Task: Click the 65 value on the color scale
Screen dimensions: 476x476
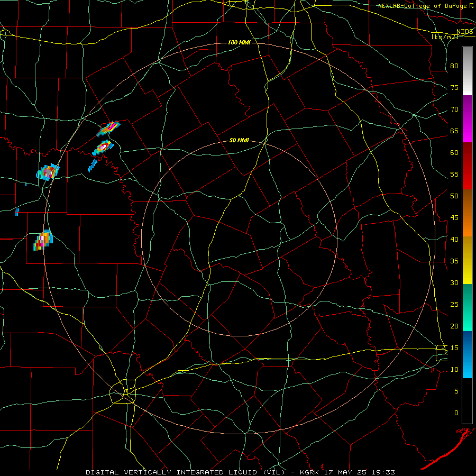Action: tap(454, 131)
